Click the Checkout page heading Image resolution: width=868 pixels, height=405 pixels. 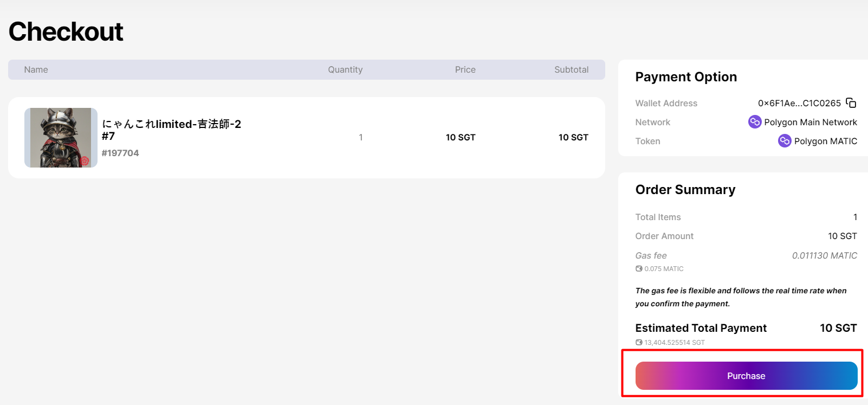pyautogui.click(x=66, y=31)
